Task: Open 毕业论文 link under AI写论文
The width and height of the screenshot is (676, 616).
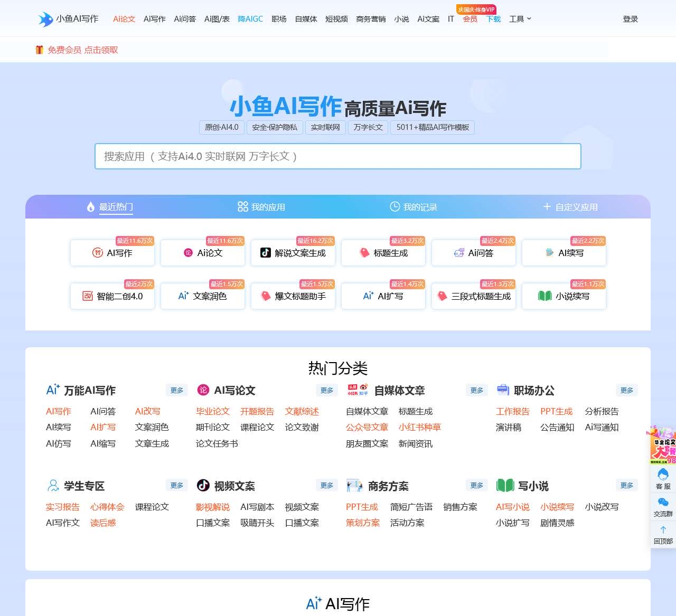Action: [x=213, y=411]
